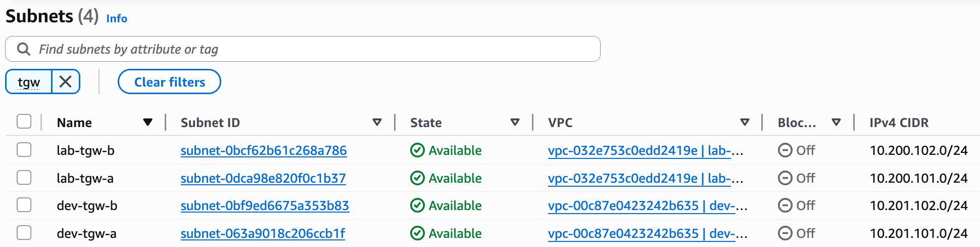
Task: Select the dev-tgw-a row checkbox
Action: [x=24, y=233]
